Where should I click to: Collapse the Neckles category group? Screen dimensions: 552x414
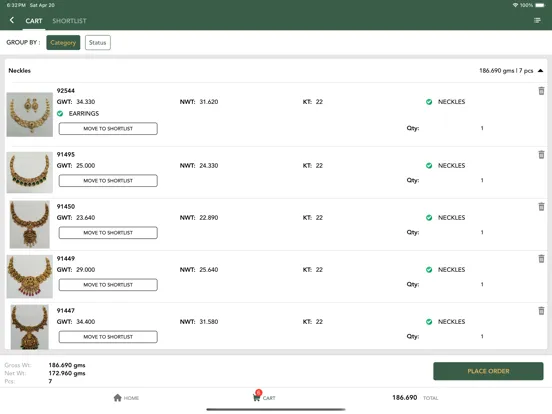(540, 71)
